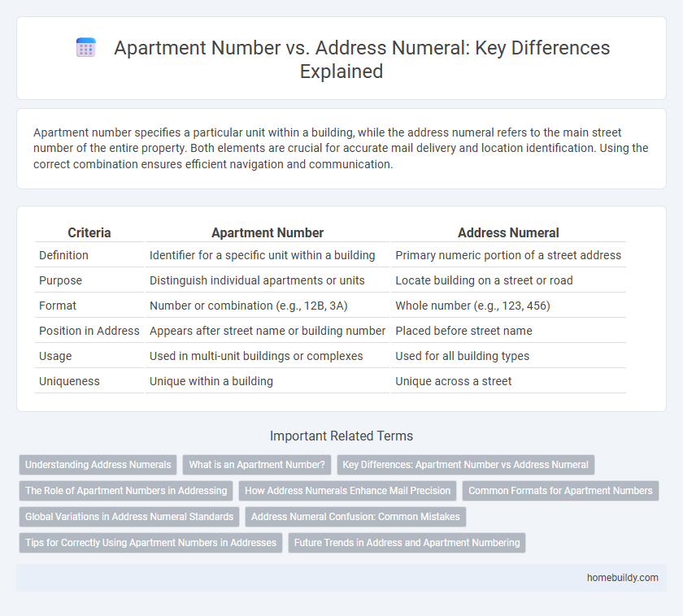Open Global Variations in Address Numeral Standards
Image resolution: width=683 pixels, height=616 pixels.
129,517
